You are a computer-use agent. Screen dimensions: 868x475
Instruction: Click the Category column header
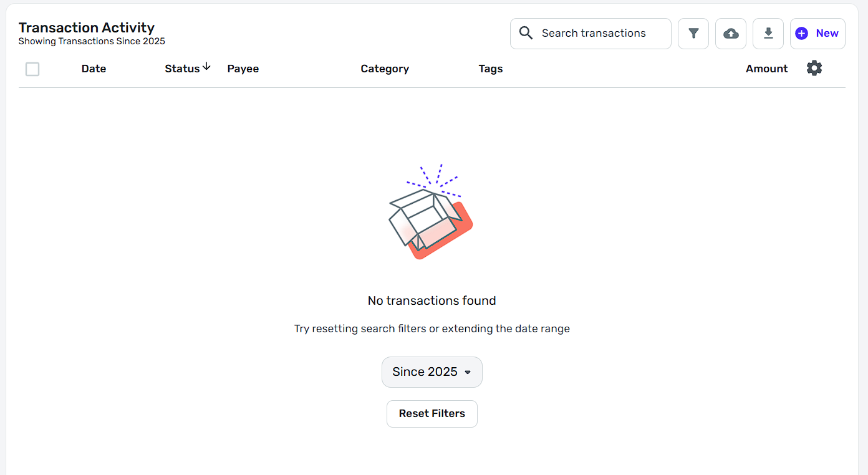click(385, 69)
